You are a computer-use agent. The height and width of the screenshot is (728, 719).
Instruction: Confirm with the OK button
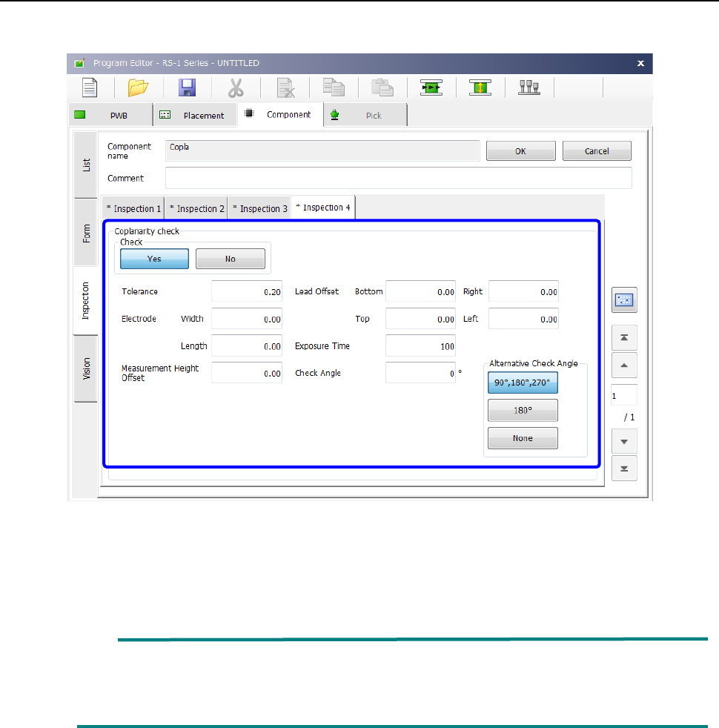[521, 151]
